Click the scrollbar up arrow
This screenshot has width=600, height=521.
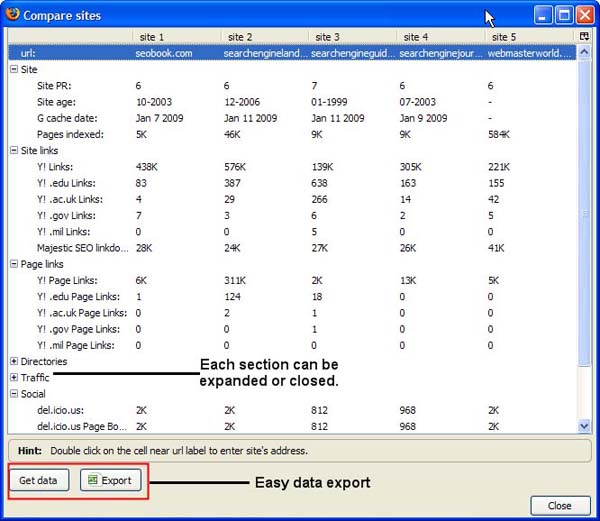pos(584,52)
